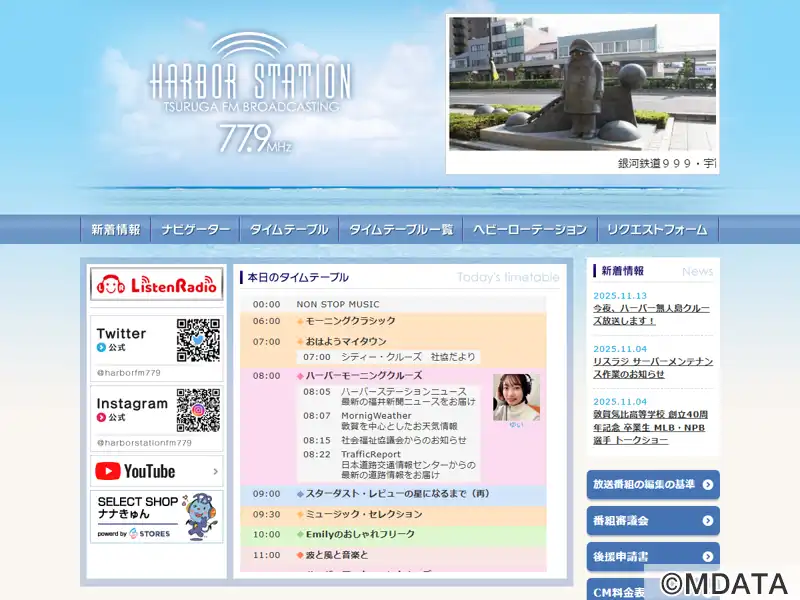The width and height of the screenshot is (800, 600).
Task: Click the arrow on 放送番組の編集の基準 button
Action: (708, 485)
